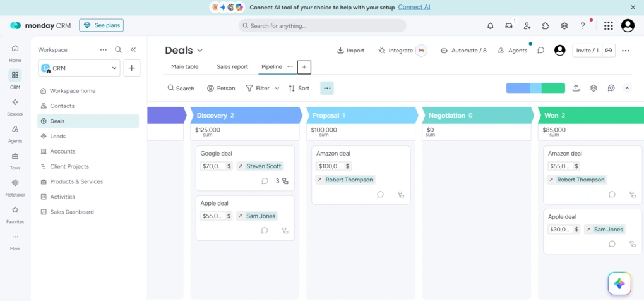The height and width of the screenshot is (301, 644).
Task: Click the pipeline stage color progress bar
Action: [x=535, y=88]
